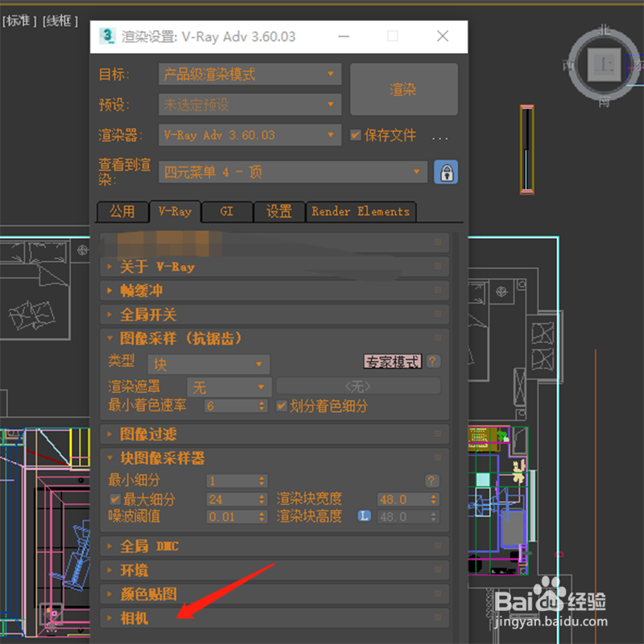Click spinner arrows for 最小细分
Image resolution: width=644 pixels, height=644 pixels.
(x=262, y=481)
